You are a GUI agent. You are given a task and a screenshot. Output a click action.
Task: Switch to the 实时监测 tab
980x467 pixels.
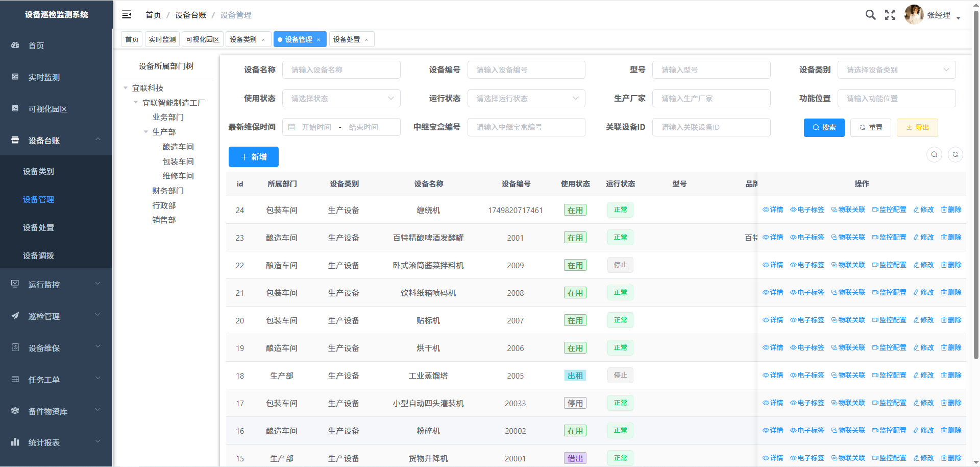162,39
